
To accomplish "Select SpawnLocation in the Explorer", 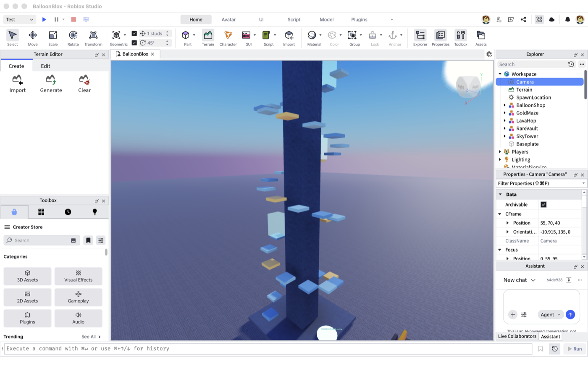I will coord(533,98).
